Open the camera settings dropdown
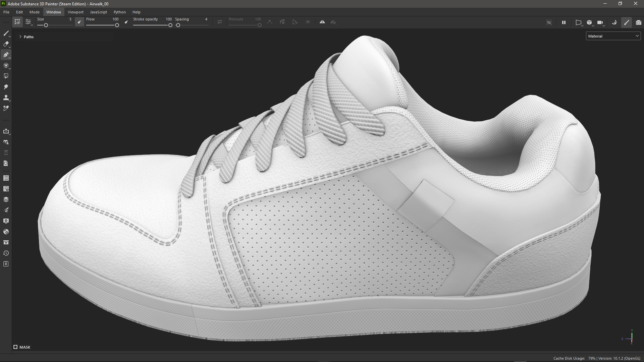Screen dimensions: 644x362 600,22
